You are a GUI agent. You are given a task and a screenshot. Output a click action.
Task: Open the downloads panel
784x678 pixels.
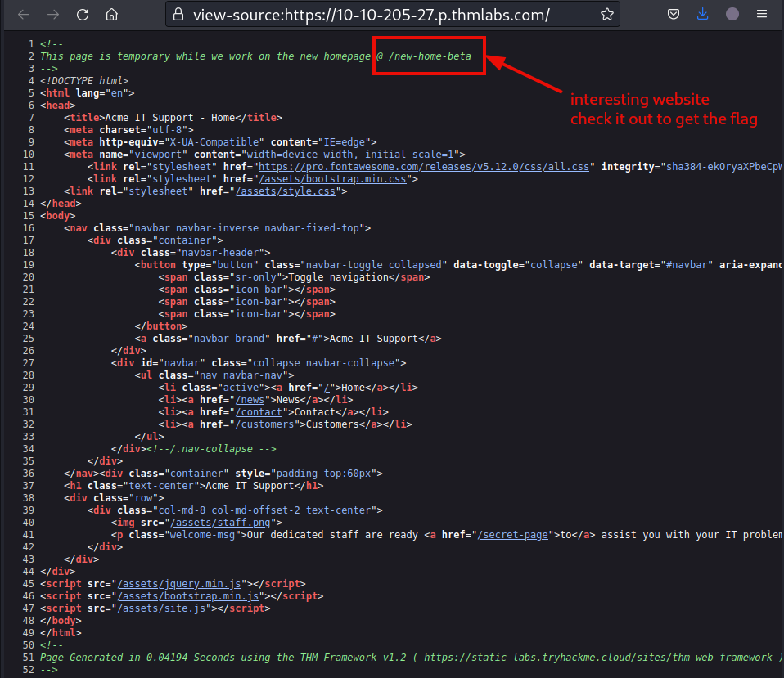click(703, 14)
